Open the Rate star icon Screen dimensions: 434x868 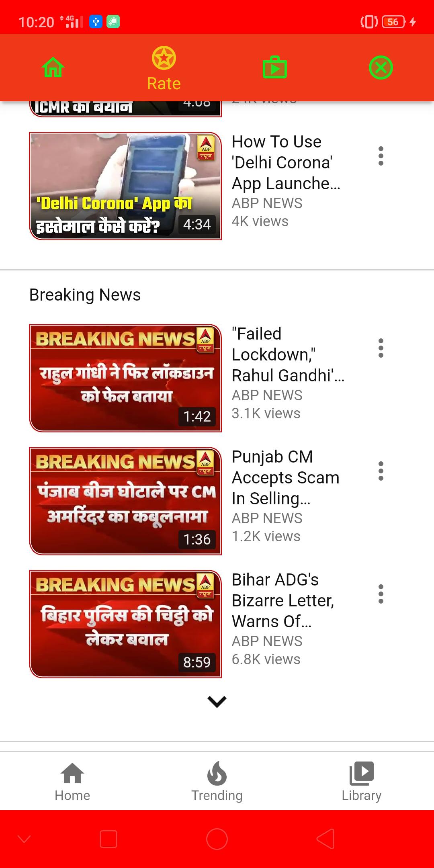164,58
